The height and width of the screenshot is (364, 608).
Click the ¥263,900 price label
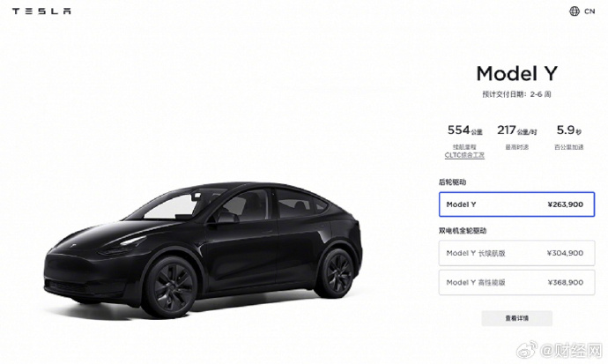566,204
